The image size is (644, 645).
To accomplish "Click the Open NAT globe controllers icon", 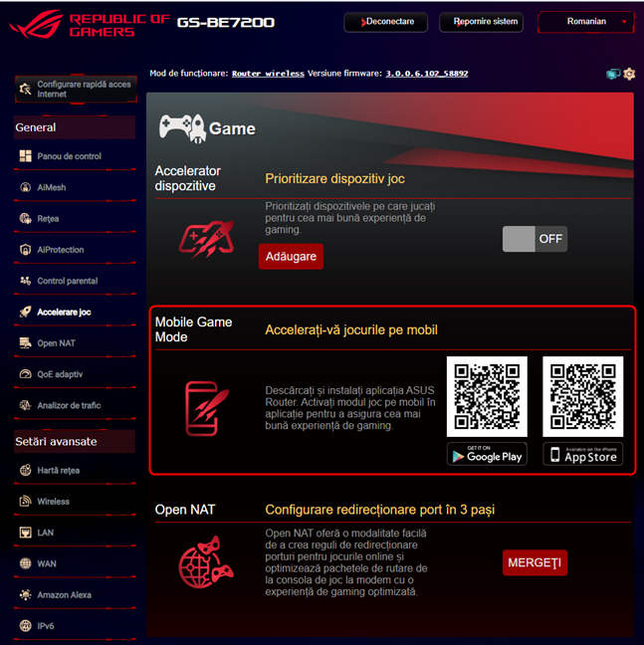I will pyautogui.click(x=206, y=562).
